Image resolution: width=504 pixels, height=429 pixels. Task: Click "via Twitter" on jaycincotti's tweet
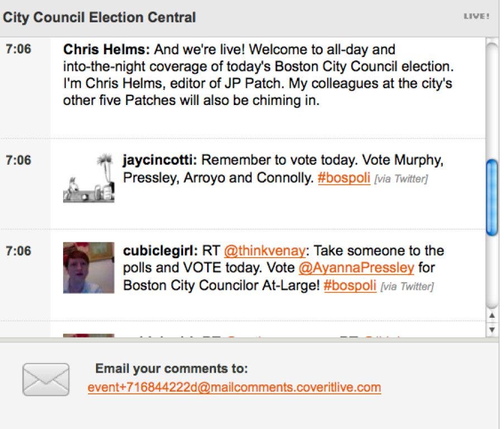pos(401,180)
